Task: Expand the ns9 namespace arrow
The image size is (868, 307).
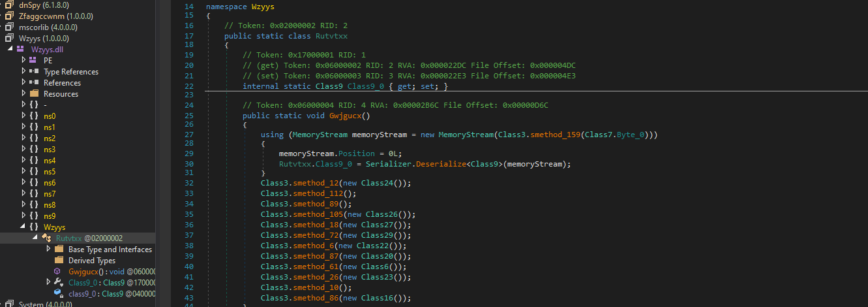Action: [23, 216]
